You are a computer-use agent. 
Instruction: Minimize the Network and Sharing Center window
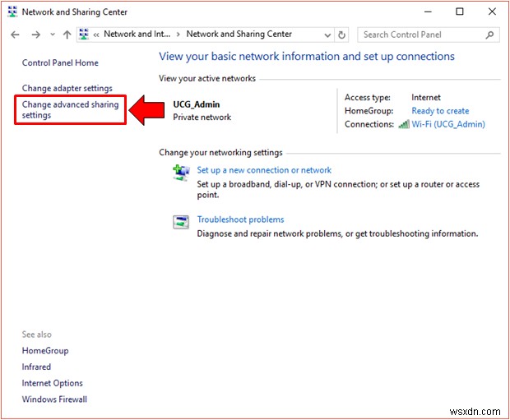point(428,12)
